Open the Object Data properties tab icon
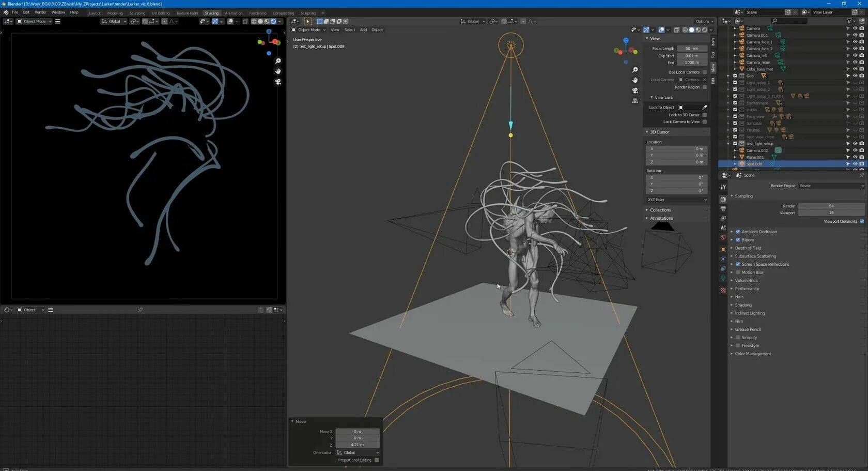 coord(723,279)
